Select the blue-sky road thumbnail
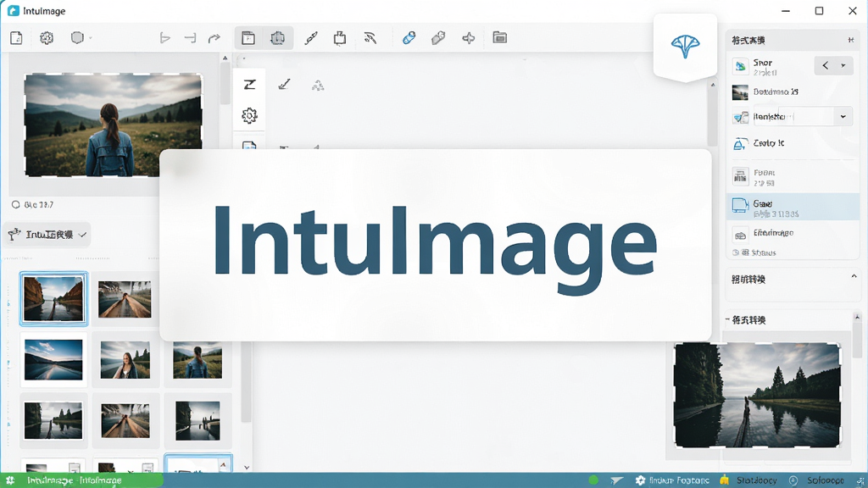868x488 pixels. click(53, 359)
